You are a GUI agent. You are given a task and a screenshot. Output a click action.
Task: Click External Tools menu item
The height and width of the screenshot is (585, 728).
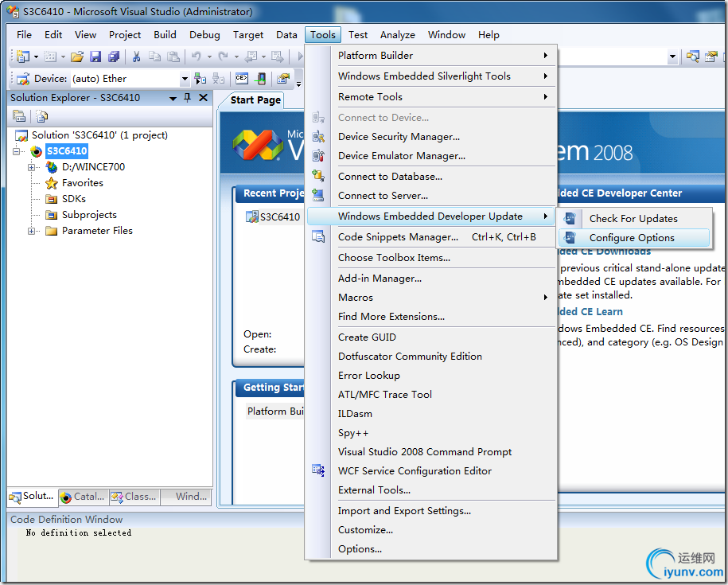point(431,489)
